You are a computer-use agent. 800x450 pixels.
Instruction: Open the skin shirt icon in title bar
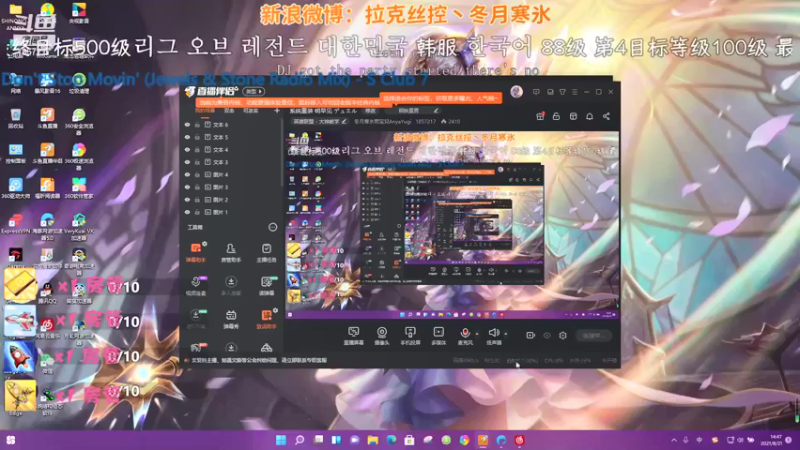click(562, 92)
